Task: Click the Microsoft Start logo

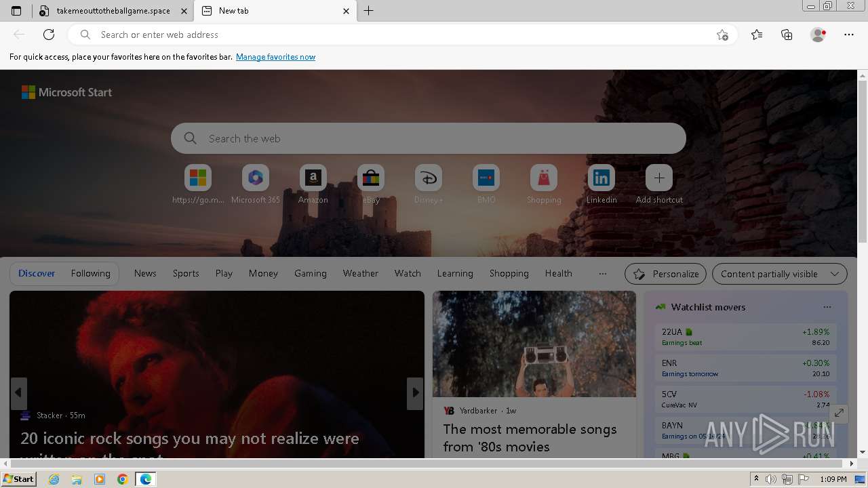Action: point(66,92)
